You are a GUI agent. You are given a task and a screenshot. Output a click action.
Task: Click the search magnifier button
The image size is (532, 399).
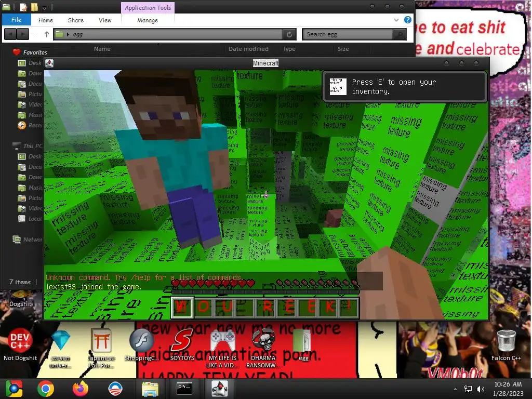(x=400, y=34)
